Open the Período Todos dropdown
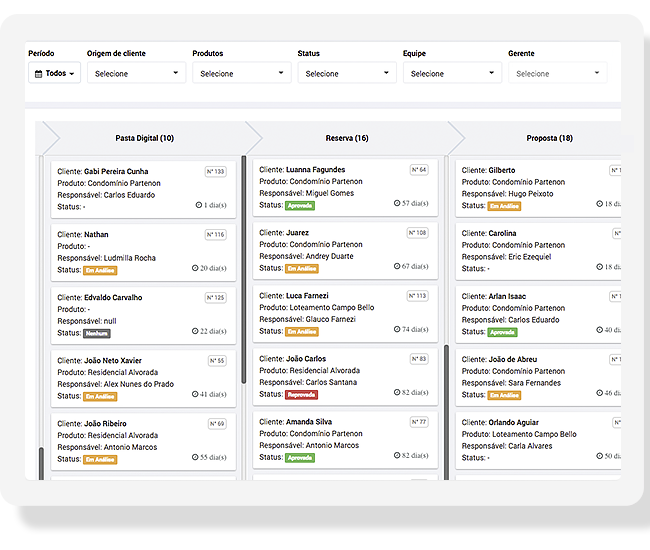 click(54, 74)
